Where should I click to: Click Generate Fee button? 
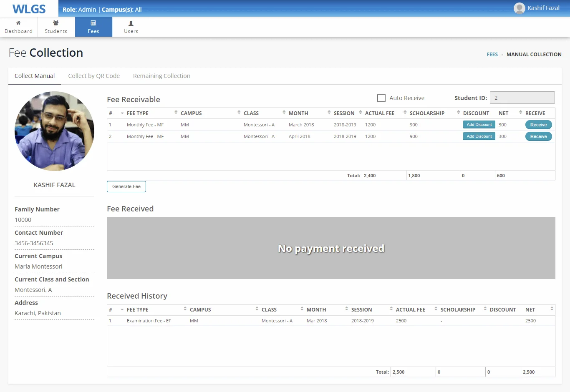coord(126,186)
